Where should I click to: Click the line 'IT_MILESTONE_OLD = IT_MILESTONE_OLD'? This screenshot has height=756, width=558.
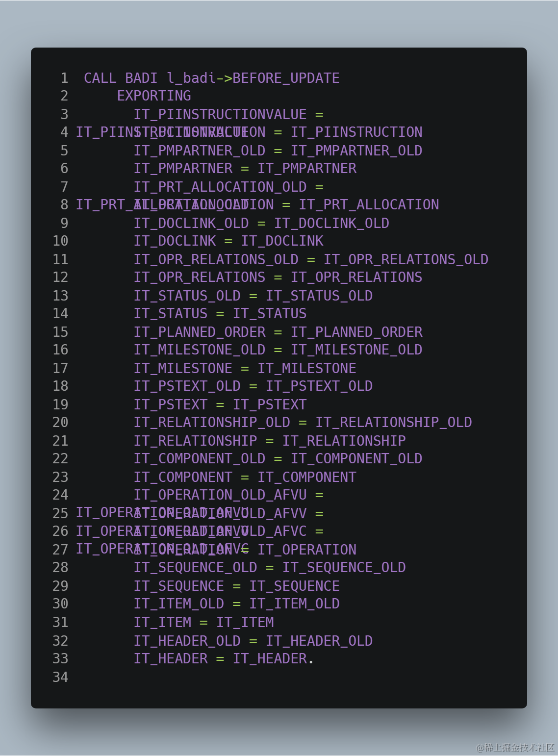(278, 350)
